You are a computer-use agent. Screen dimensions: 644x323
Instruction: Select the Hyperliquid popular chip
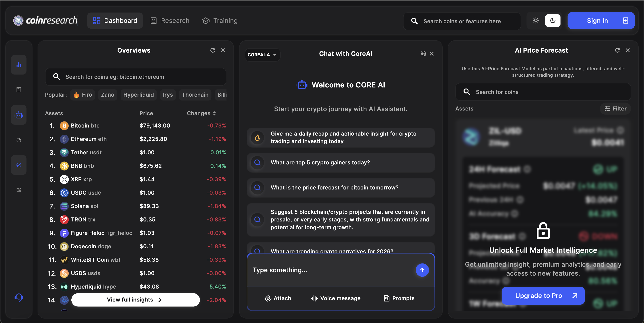click(x=138, y=95)
